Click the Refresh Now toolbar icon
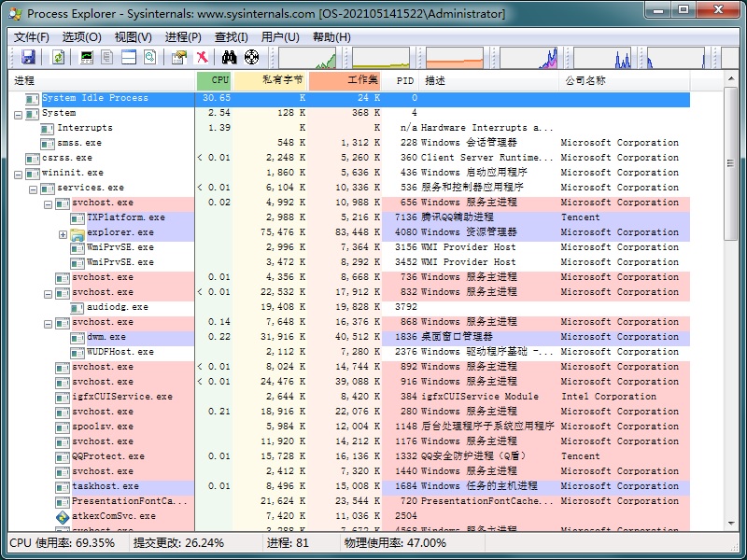Image resolution: width=747 pixels, height=560 pixels. pos(58,57)
